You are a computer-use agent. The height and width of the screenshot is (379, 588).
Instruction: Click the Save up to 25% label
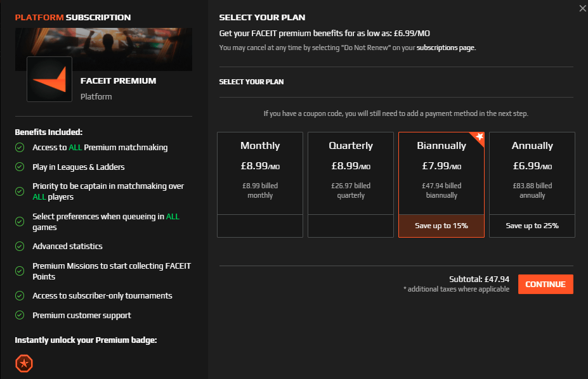(532, 226)
